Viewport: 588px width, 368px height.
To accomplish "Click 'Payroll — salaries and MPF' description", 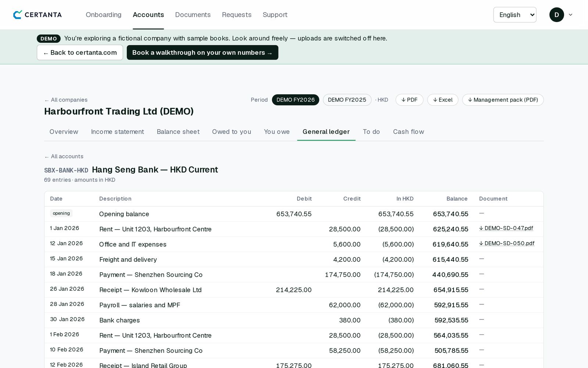I will click(140, 305).
